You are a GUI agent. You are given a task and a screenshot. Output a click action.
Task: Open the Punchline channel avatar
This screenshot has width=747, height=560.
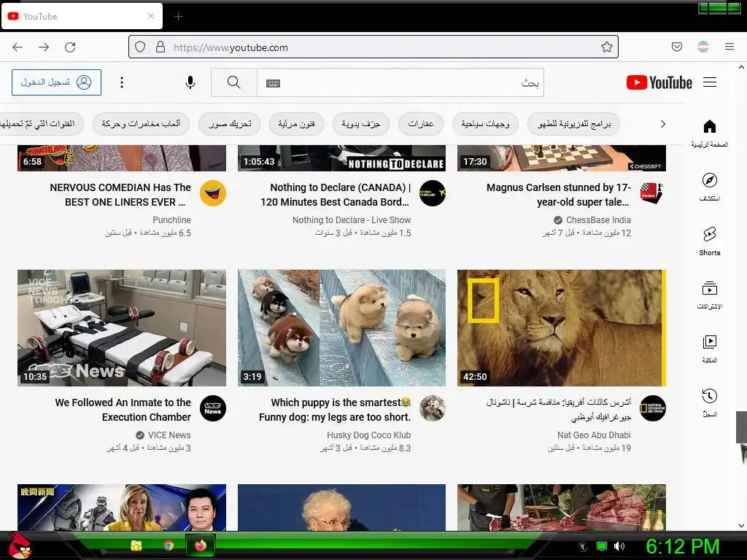point(213,193)
